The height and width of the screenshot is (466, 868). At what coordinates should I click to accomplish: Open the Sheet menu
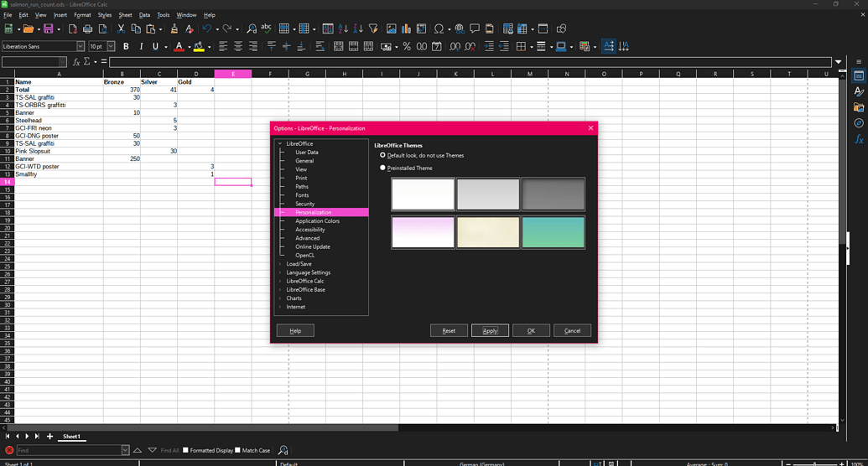[125, 15]
